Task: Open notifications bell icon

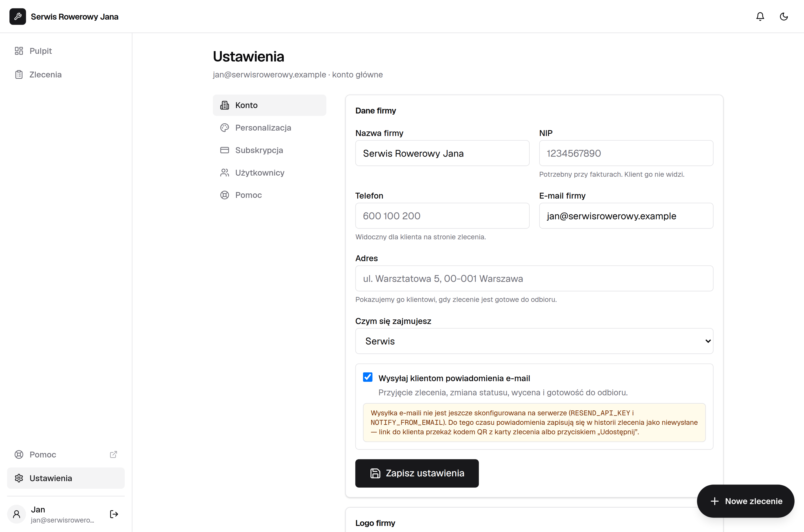Action: coord(760,16)
